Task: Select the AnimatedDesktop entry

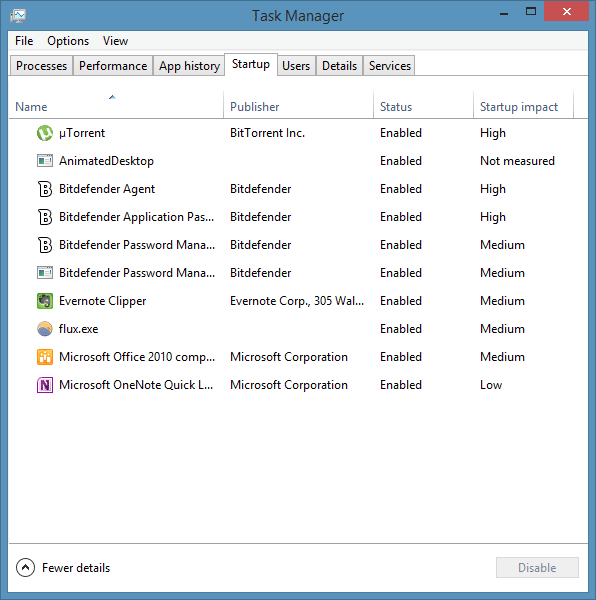Action: point(106,161)
